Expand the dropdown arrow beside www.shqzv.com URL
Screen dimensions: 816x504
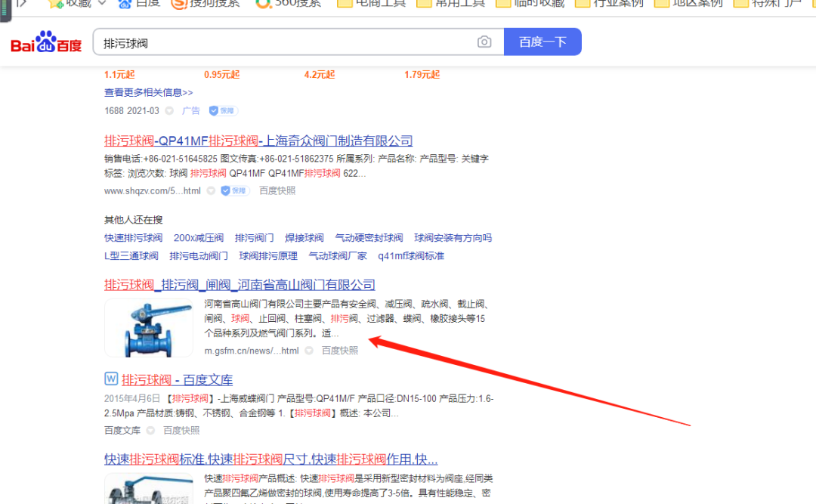211,191
